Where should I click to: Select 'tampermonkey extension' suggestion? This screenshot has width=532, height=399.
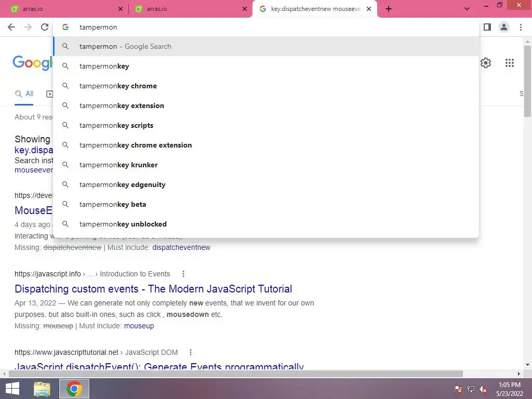pyautogui.click(x=267, y=105)
